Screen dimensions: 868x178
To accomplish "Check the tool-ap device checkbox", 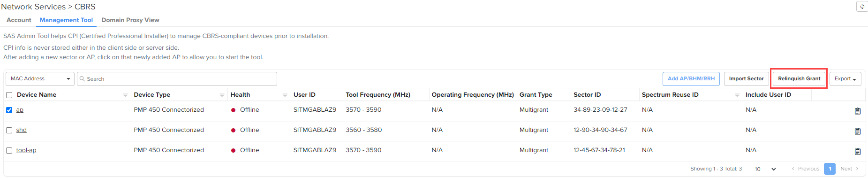I will [9, 150].
